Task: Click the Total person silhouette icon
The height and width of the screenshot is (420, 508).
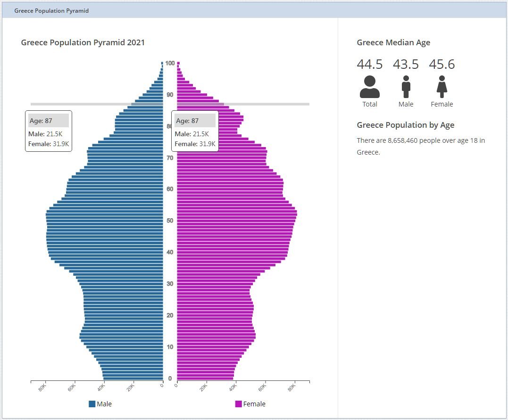Action: [x=369, y=87]
